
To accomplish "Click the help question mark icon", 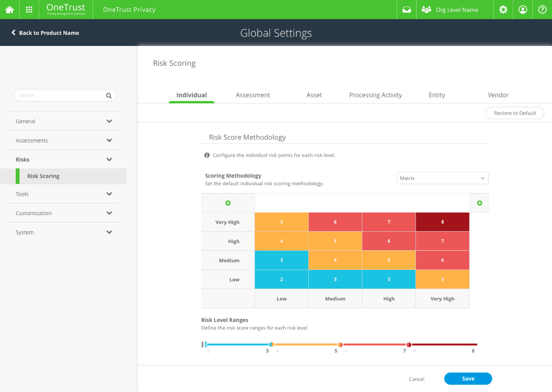I will (x=542, y=10).
